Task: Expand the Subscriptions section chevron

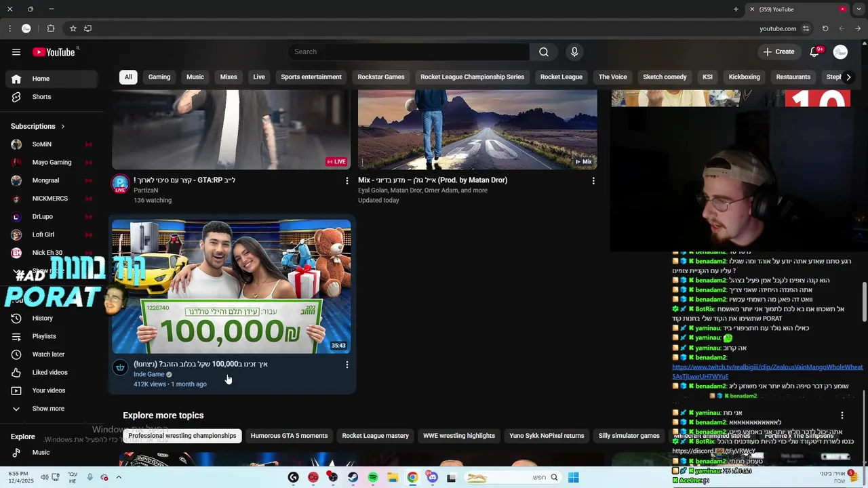Action: pos(63,127)
